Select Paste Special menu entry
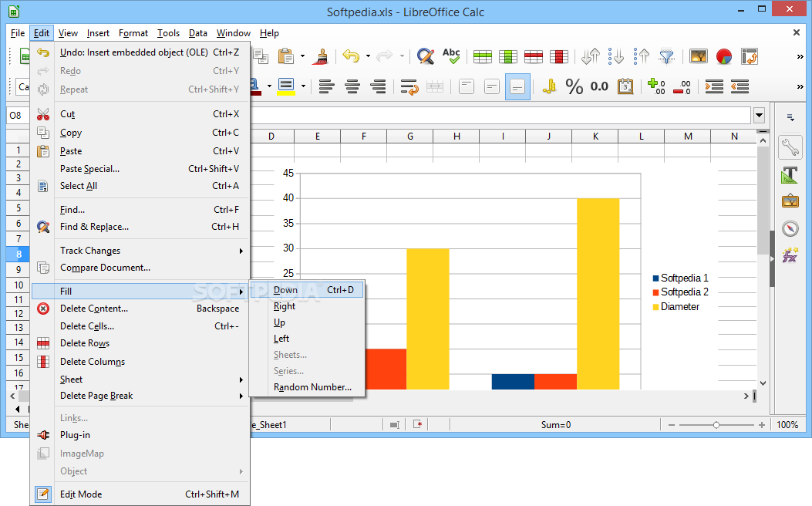The height and width of the screenshot is (506, 812). point(140,169)
